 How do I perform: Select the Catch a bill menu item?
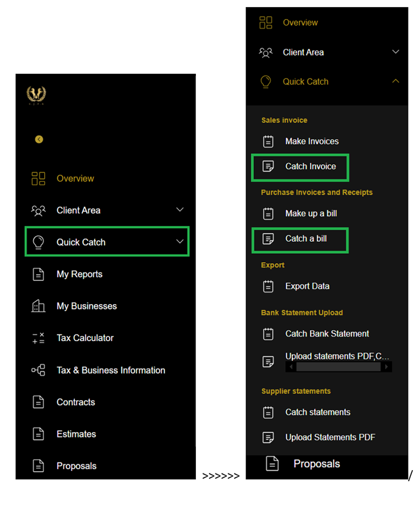[x=306, y=239]
